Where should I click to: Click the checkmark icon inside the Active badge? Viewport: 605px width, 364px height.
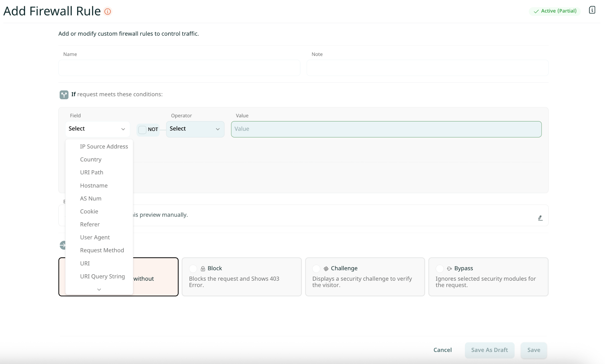[536, 11]
